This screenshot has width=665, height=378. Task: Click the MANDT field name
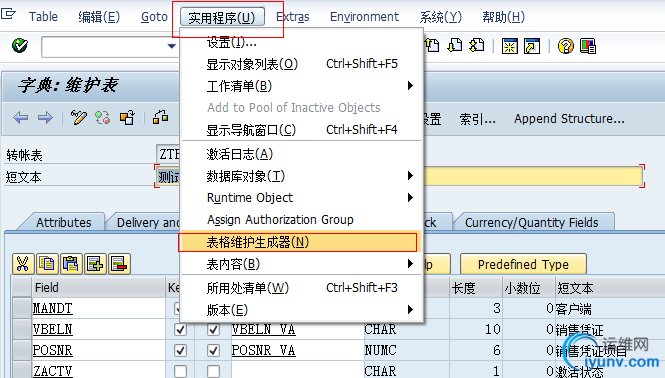pyautogui.click(x=53, y=308)
